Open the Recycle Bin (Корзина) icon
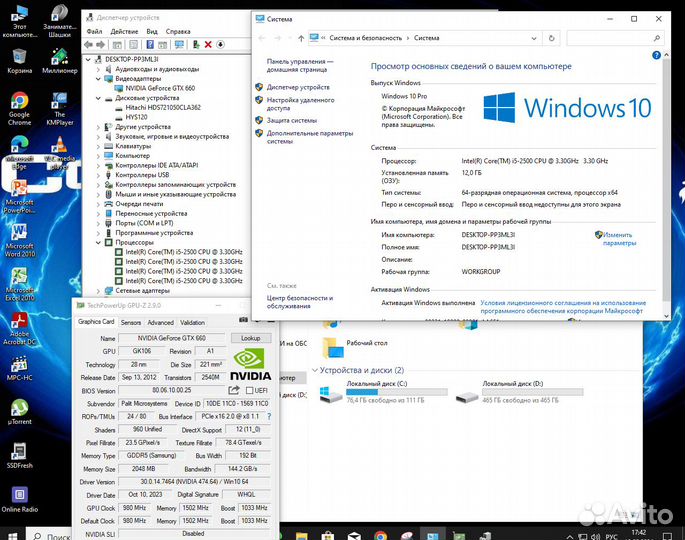Image resolution: width=685 pixels, height=540 pixels. pyautogui.click(x=20, y=61)
